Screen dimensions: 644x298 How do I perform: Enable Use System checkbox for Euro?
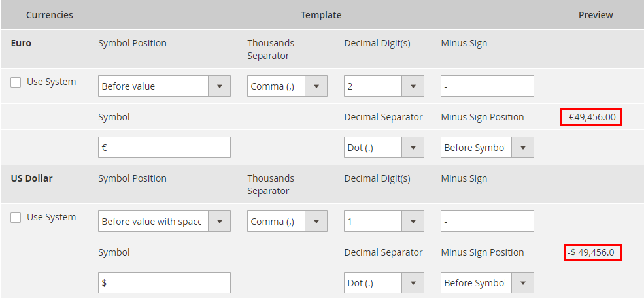[x=16, y=82]
